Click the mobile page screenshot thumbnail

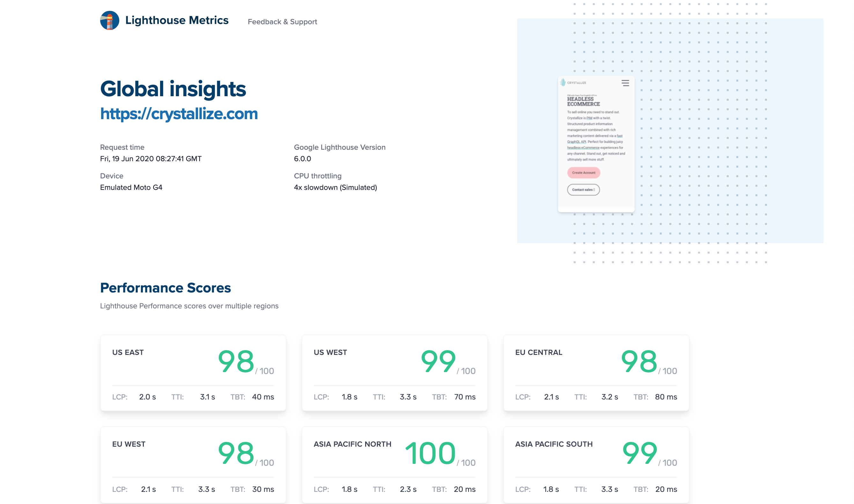click(596, 144)
